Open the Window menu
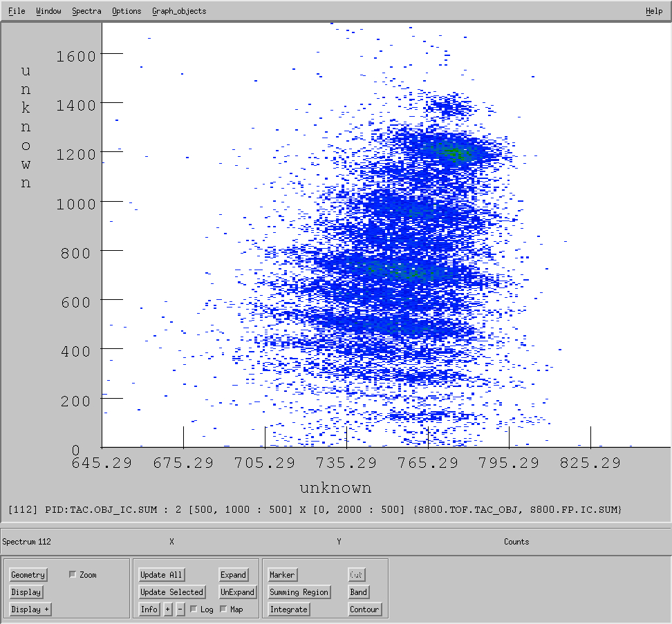Image resolution: width=672 pixels, height=624 pixels. coord(48,11)
